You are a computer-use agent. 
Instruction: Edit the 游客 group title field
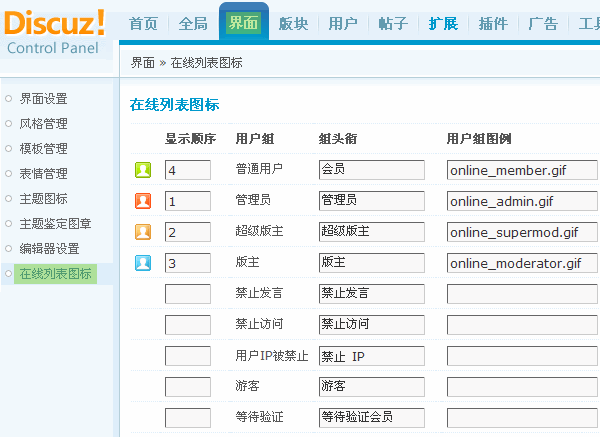coord(372,387)
